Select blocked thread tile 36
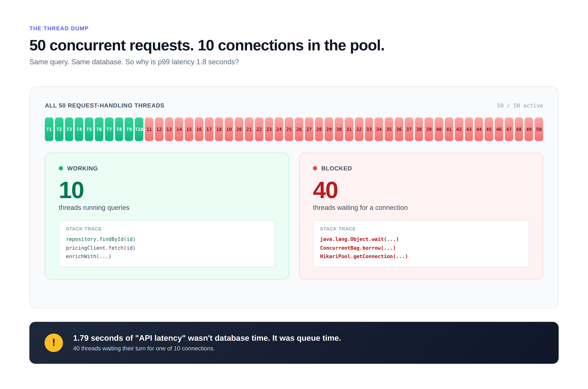This screenshot has height=389, width=588. point(399,129)
